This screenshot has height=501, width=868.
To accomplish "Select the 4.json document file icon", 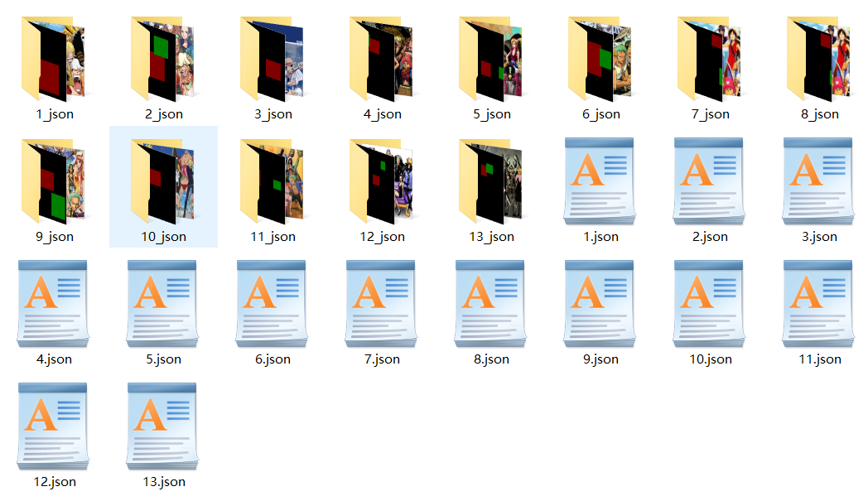I will pos(53,304).
